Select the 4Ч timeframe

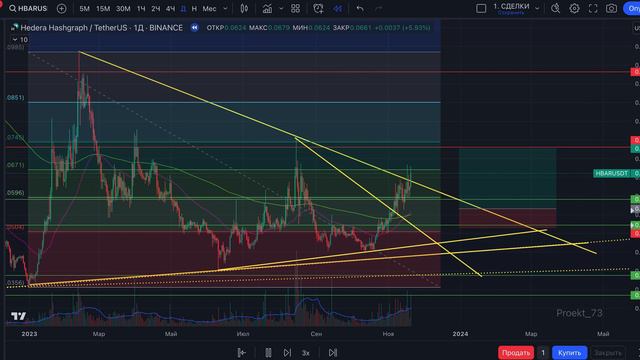pos(170,8)
